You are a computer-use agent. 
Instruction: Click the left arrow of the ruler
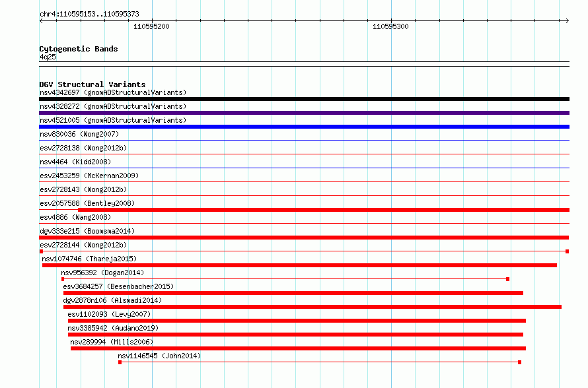coord(41,20)
